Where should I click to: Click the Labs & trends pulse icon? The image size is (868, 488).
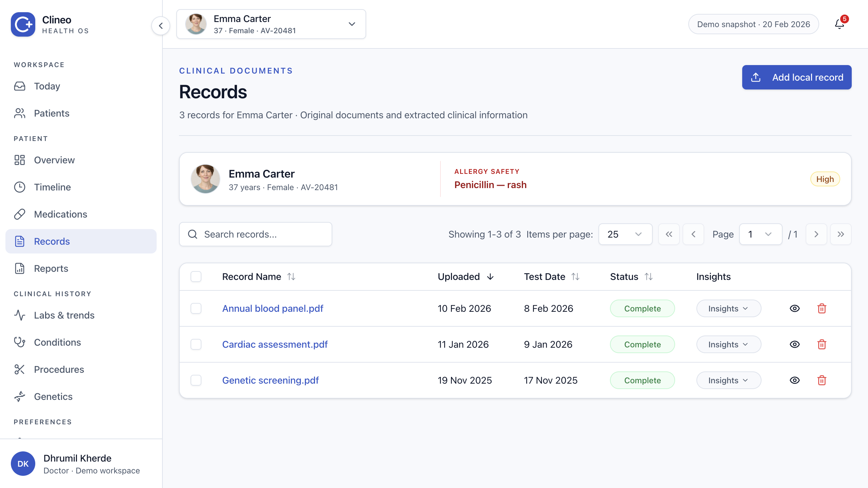tap(20, 315)
